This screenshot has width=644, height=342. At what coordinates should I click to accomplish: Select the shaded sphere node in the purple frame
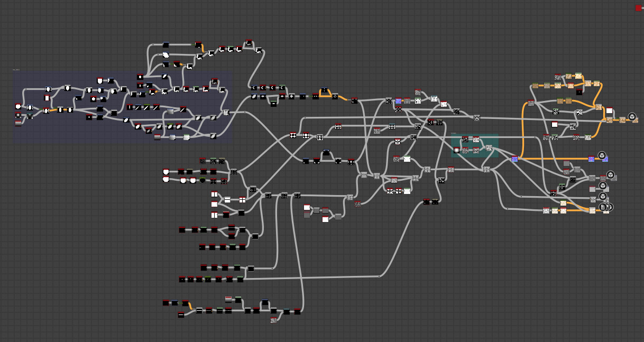[18, 115]
